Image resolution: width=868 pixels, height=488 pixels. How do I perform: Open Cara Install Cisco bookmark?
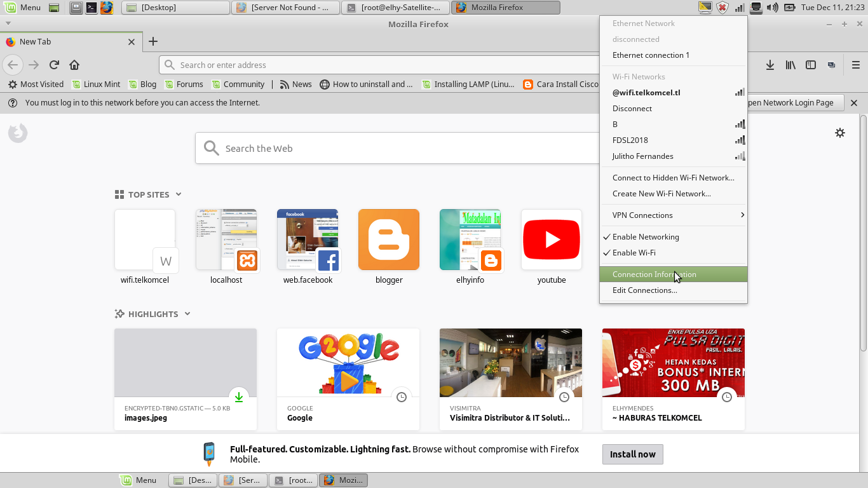[x=562, y=84]
